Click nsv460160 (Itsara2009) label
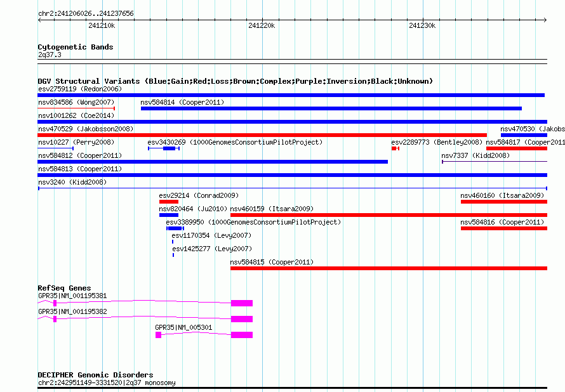 click(502, 195)
